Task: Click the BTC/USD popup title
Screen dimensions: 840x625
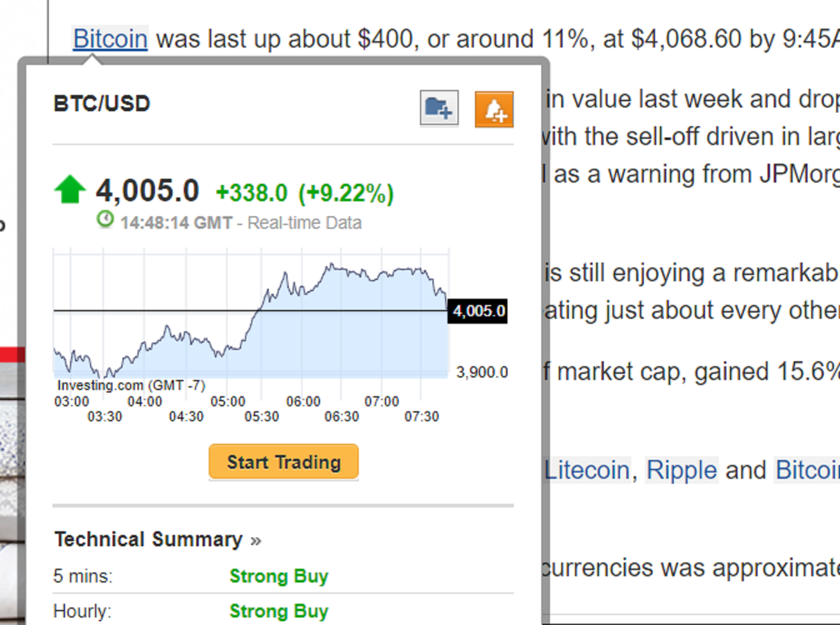Action: coord(102,103)
